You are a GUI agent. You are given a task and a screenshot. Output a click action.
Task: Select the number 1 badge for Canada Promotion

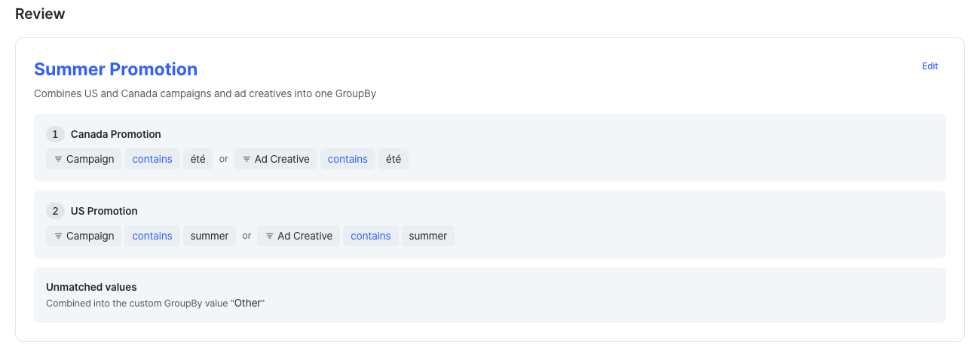pos(55,134)
